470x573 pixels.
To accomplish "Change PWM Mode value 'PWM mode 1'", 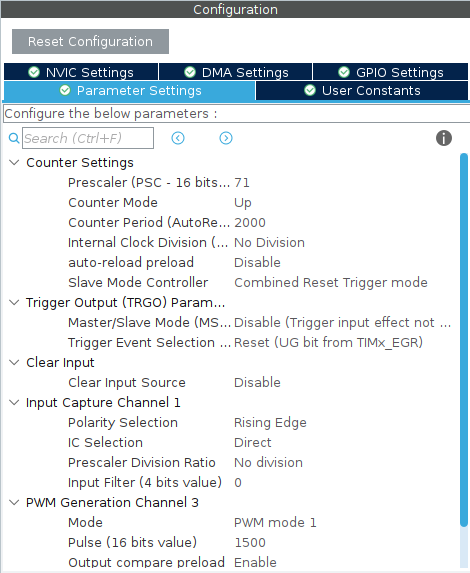I will point(275,522).
